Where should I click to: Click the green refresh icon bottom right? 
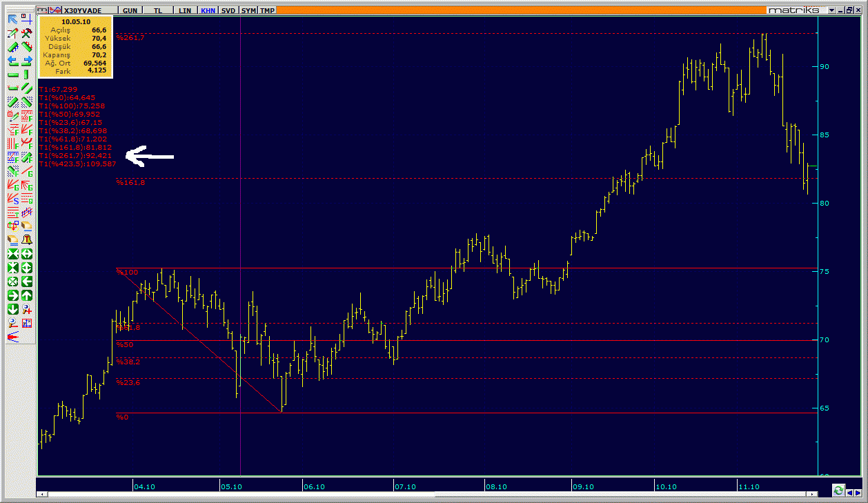[x=838, y=490]
